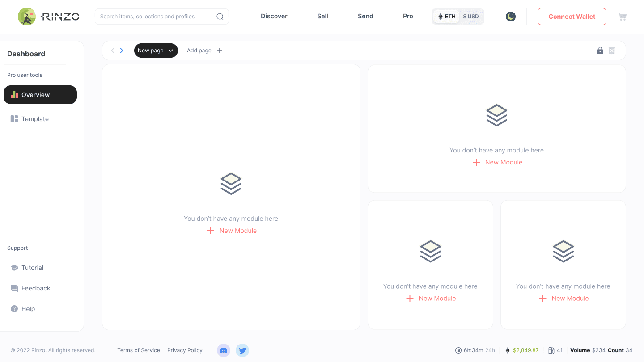Click the Feedback chat icon
The height and width of the screenshot is (362, 644).
[14, 288]
